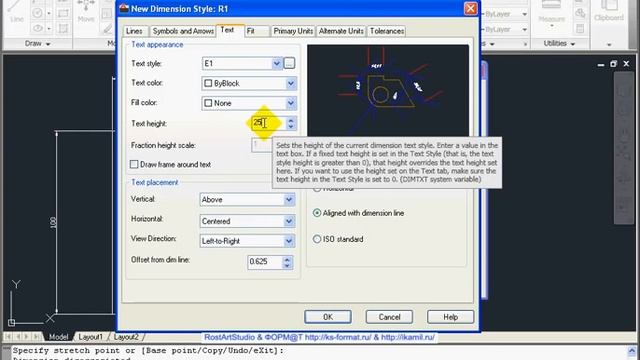Switch to the Primary Units tab
The width and height of the screenshot is (640, 360).
[x=293, y=31]
